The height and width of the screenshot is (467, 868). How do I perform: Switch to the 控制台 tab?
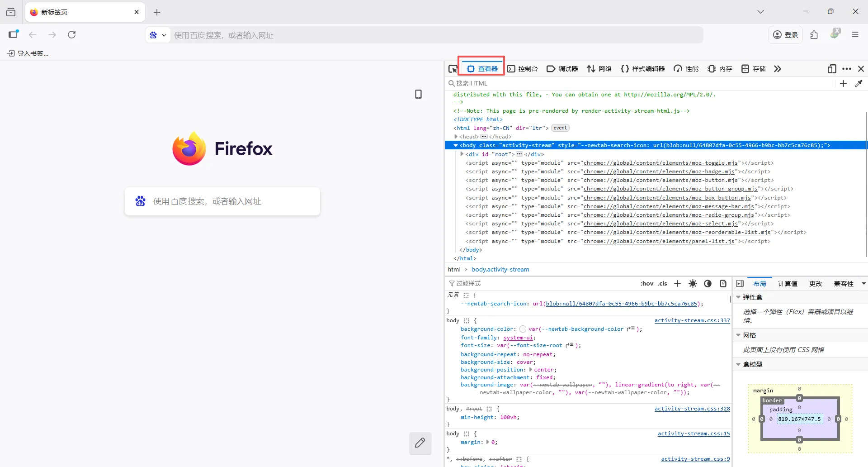[523, 69]
